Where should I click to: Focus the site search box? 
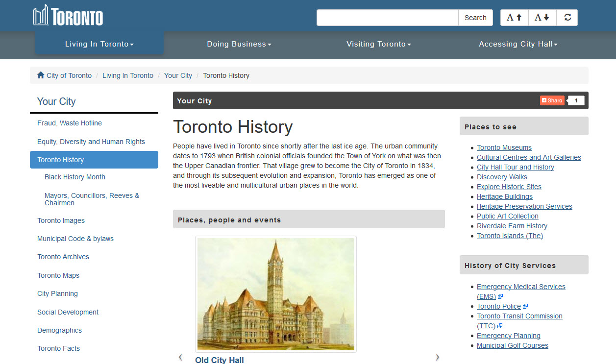tap(388, 18)
